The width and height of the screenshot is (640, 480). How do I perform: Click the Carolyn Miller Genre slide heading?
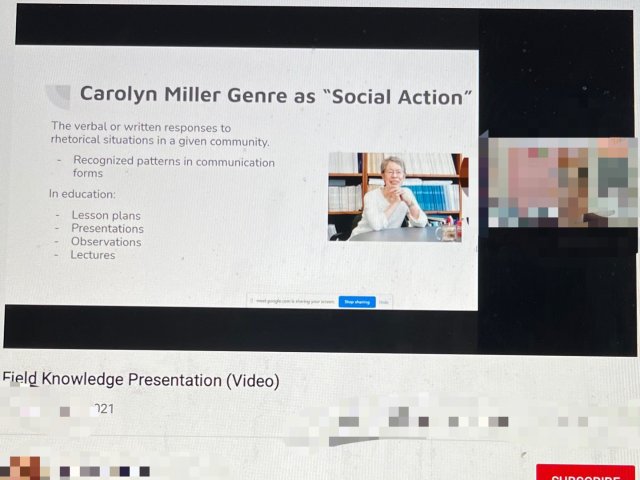point(276,95)
